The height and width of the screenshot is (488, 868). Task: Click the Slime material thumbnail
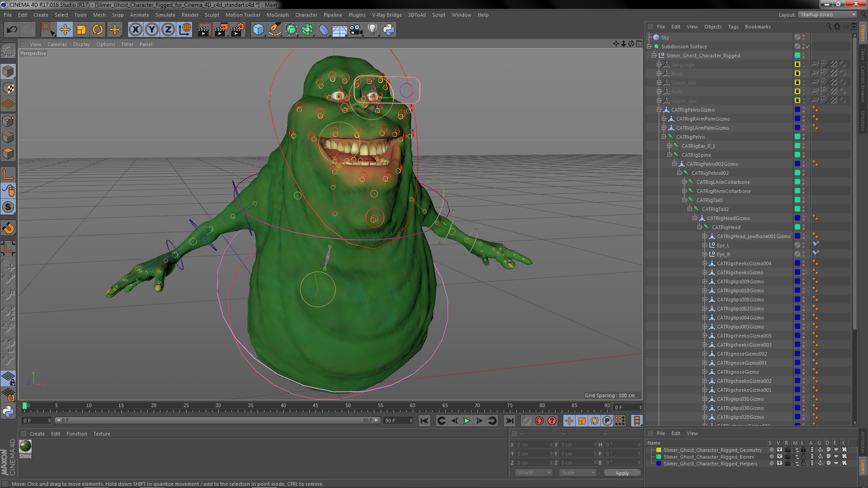tap(25, 446)
